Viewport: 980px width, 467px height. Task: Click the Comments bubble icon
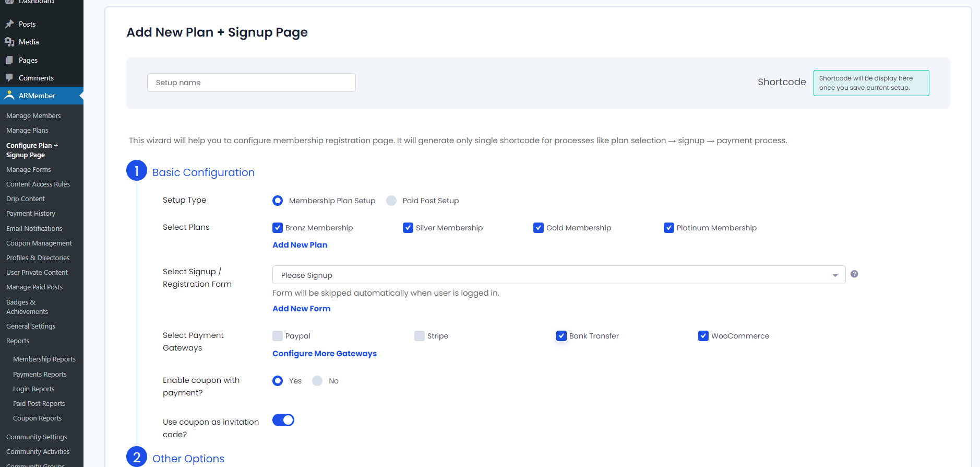(x=9, y=78)
